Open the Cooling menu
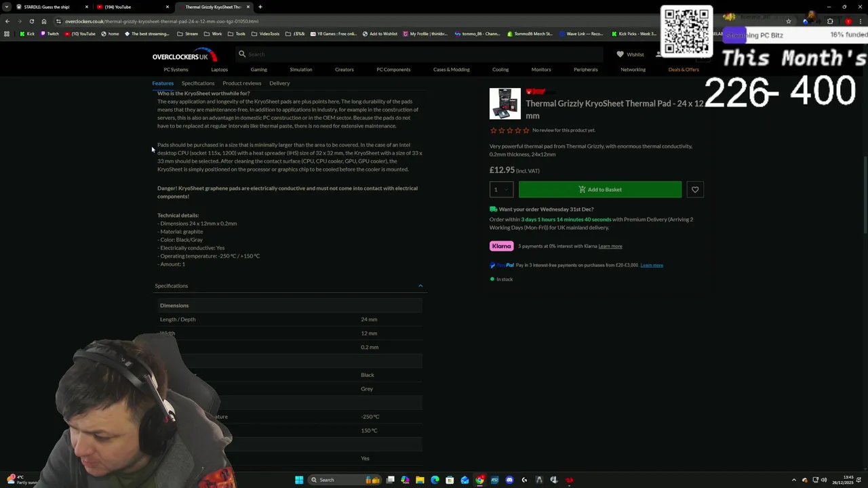Image resolution: width=868 pixels, height=488 pixels. 500,70
